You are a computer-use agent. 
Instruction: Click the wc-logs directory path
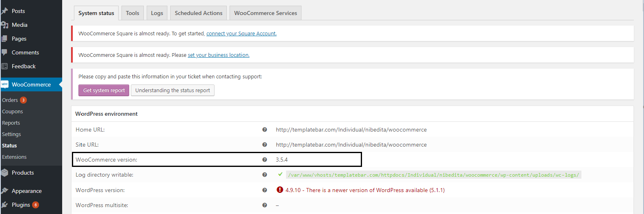[x=434, y=175]
